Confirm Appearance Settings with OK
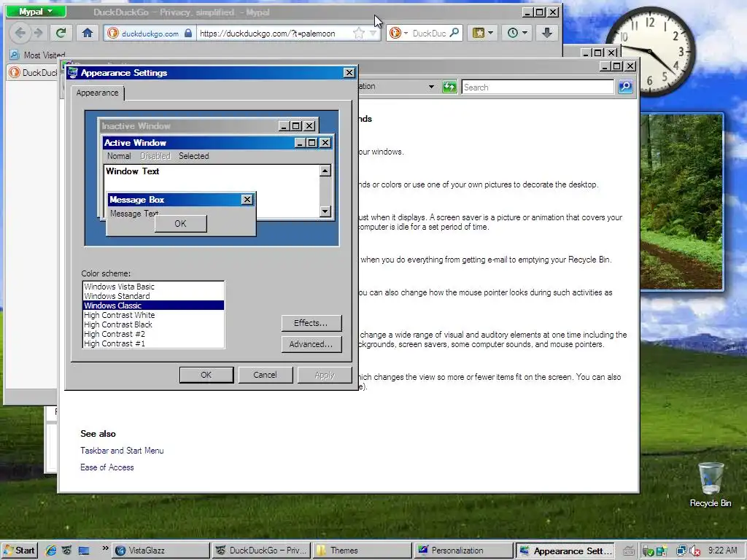 point(206,375)
